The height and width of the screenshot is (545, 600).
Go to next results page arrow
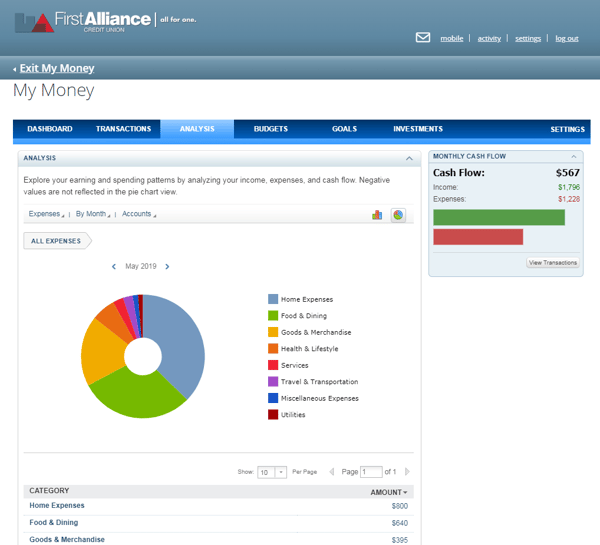coord(407,472)
